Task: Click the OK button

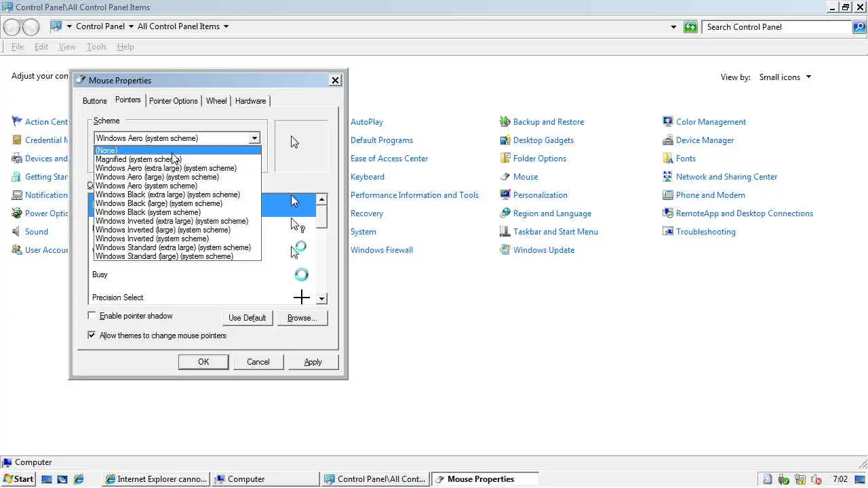Action: 203,362
